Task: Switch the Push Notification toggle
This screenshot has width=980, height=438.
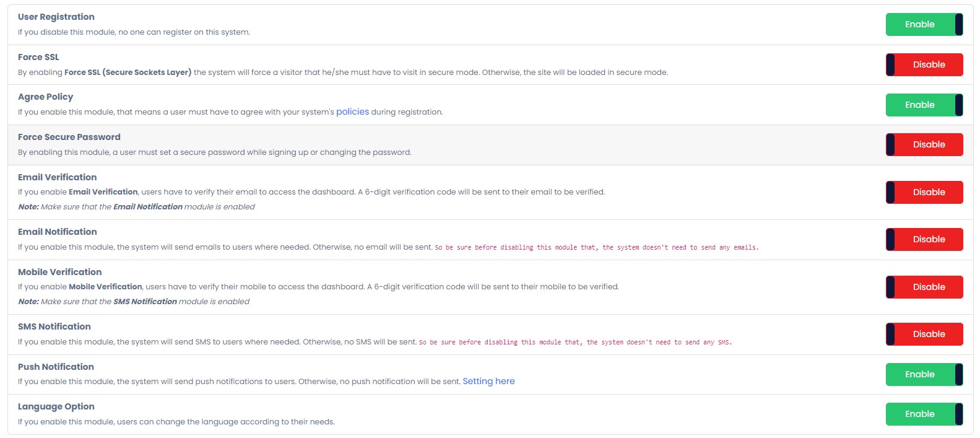Action: point(924,374)
